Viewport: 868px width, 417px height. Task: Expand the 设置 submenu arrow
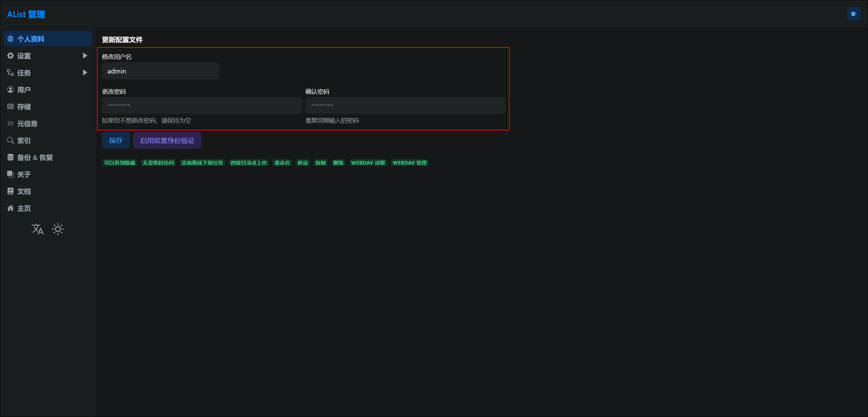tap(85, 56)
